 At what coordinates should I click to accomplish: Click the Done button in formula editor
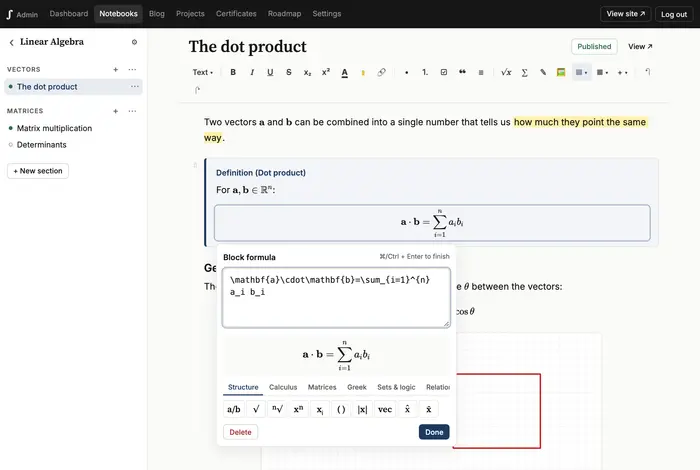(x=434, y=432)
